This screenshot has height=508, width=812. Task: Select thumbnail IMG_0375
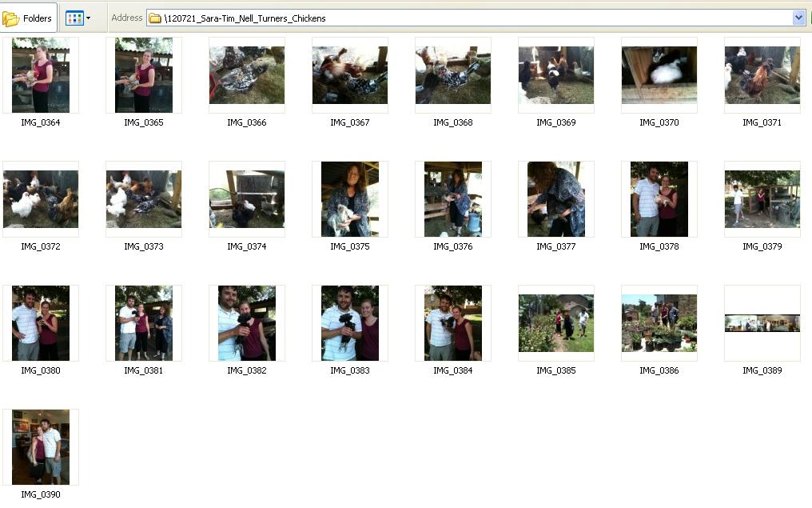tap(349, 199)
